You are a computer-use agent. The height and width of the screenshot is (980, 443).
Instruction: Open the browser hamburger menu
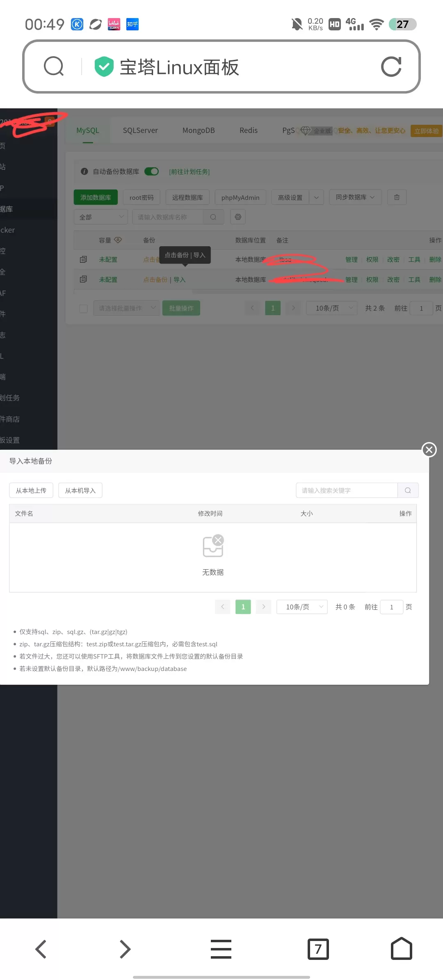pos(221,949)
